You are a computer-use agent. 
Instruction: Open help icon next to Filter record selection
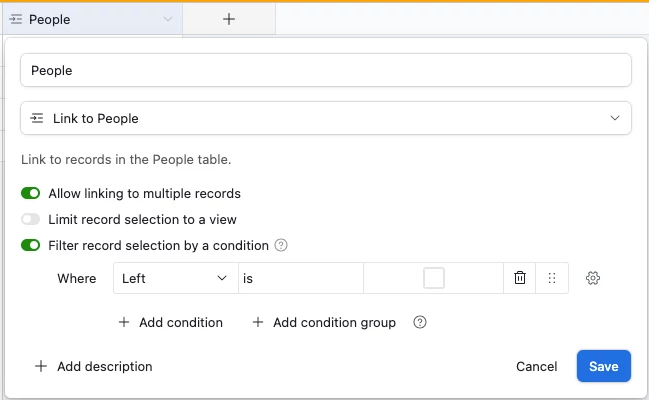tap(281, 245)
